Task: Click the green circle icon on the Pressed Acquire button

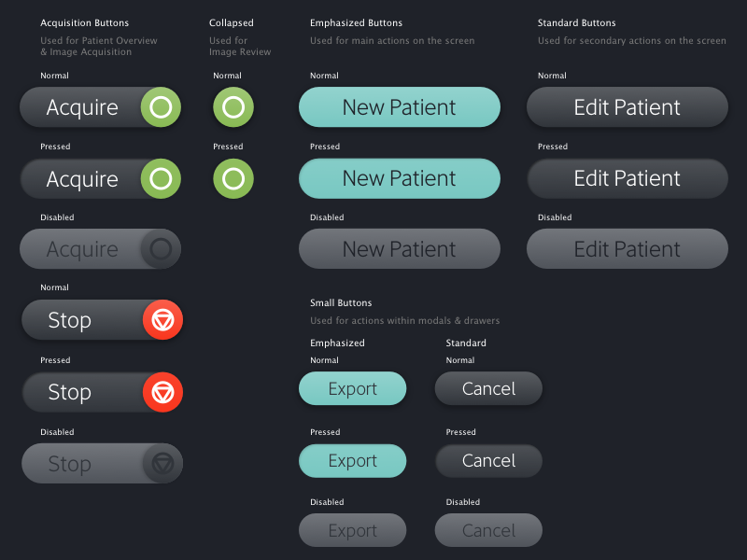Action: tap(161, 178)
